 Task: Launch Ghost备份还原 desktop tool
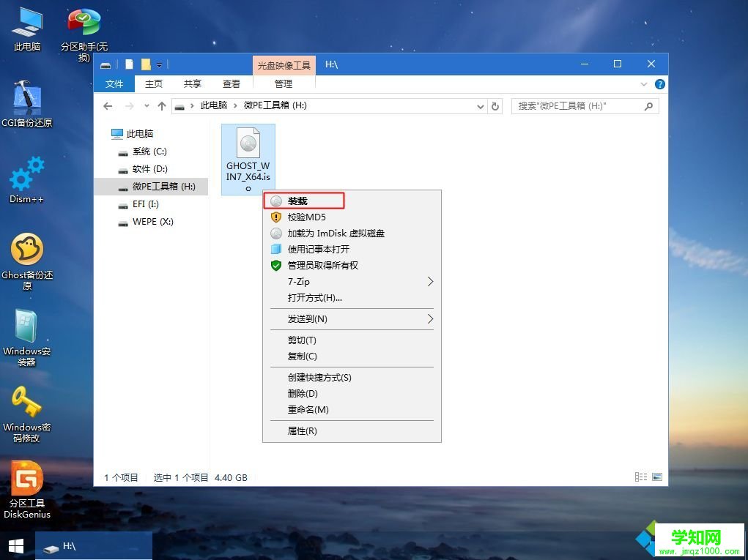click(x=27, y=249)
